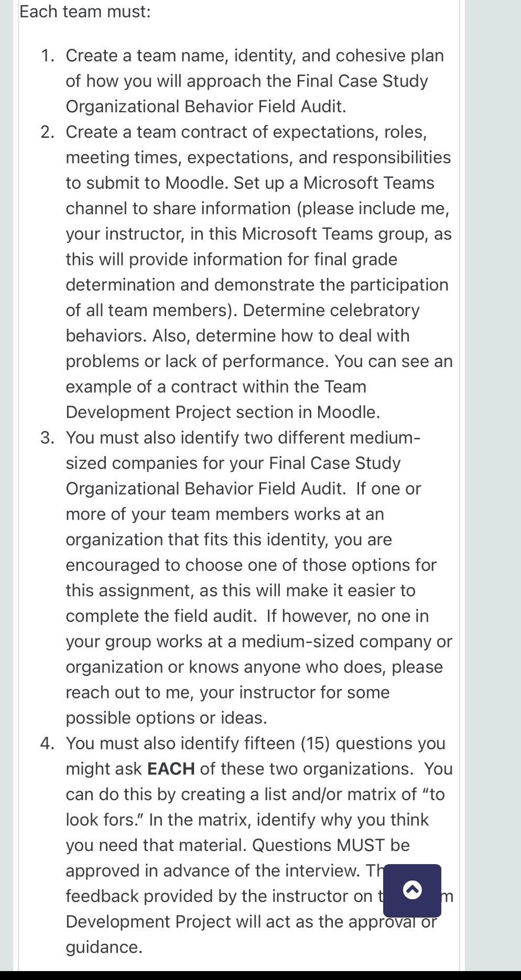This screenshot has height=980, width=521.
Task: Click the number '3.' in the list
Action: point(48,437)
